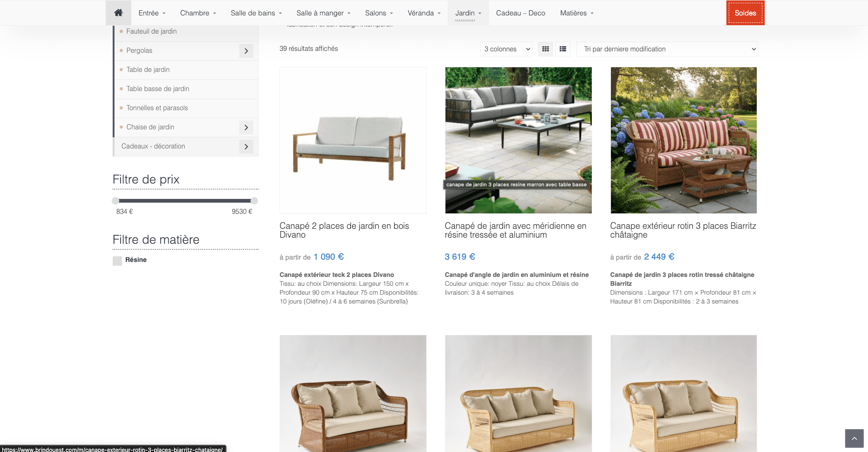This screenshot has width=868, height=452.
Task: Open Canapé 2 places de jardin Divano title
Action: [344, 230]
